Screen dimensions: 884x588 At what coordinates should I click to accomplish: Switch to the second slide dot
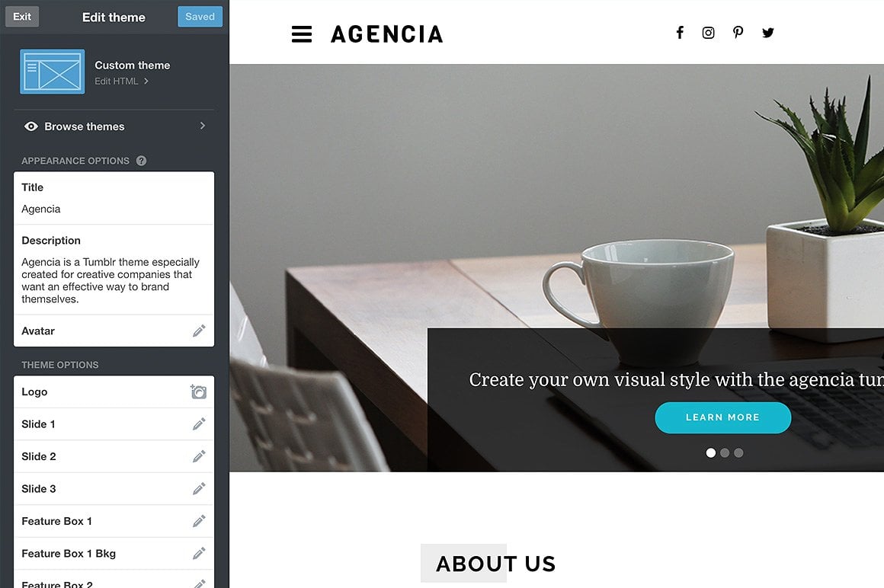coord(725,453)
